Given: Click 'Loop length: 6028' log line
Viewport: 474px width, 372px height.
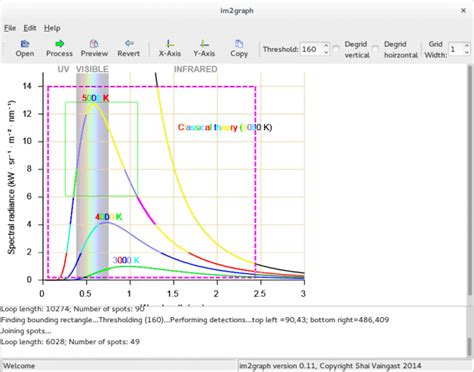Looking at the screenshot, I should [70, 342].
